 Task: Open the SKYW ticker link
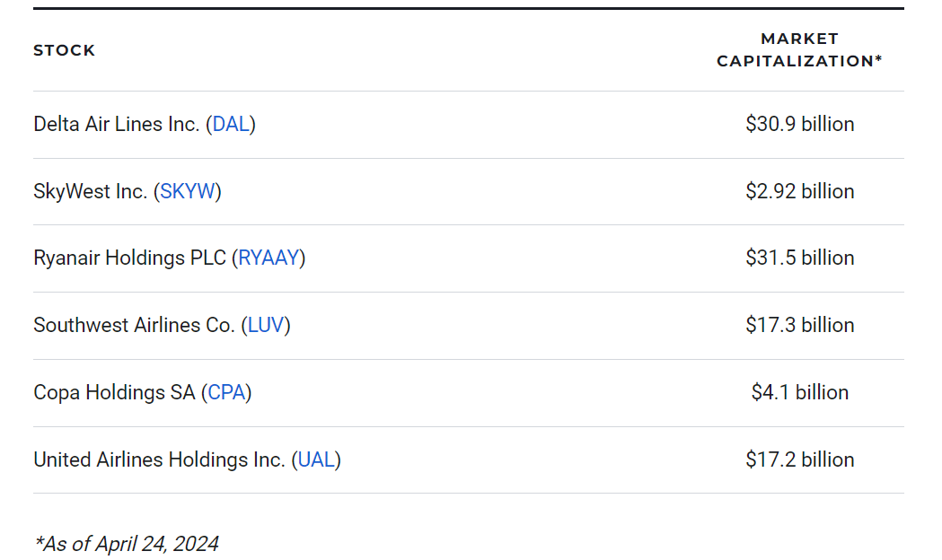[188, 191]
